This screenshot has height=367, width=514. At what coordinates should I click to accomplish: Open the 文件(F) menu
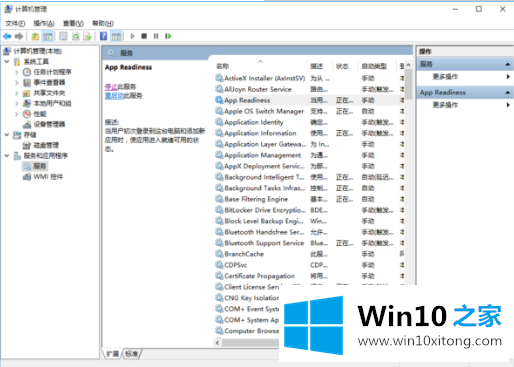pos(15,23)
